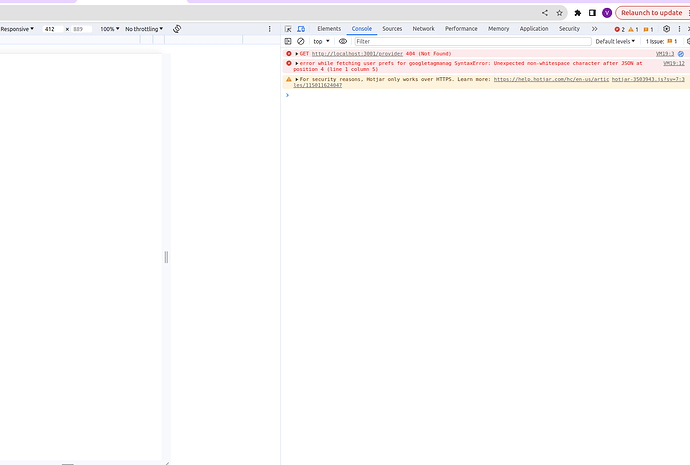Open the 100% zoom dropdown
690x465 pixels.
[x=110, y=29]
